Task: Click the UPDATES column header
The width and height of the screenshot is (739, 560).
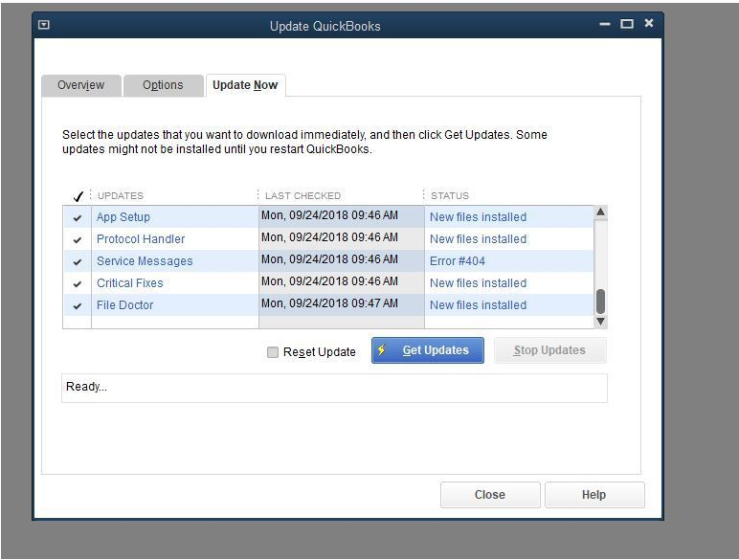Action: (121, 195)
